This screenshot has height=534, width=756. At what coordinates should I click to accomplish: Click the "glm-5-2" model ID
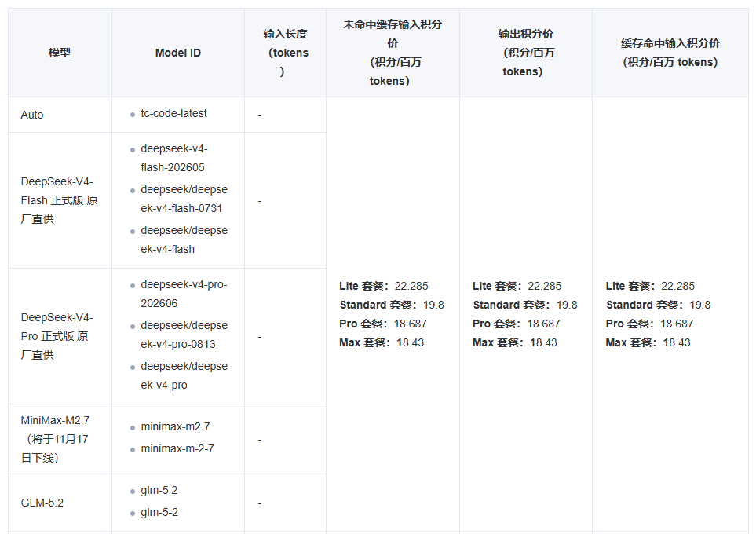point(159,512)
